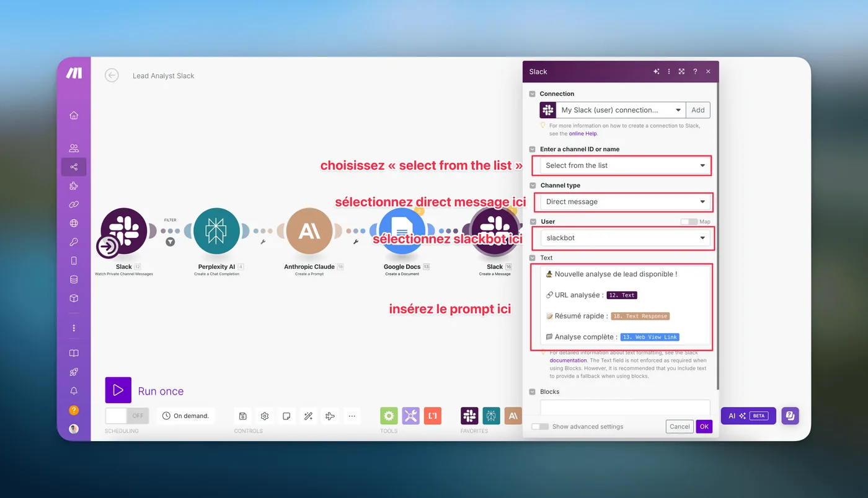The width and height of the screenshot is (868, 498).
Task: Open the Slack documentation link
Action: [569, 360]
